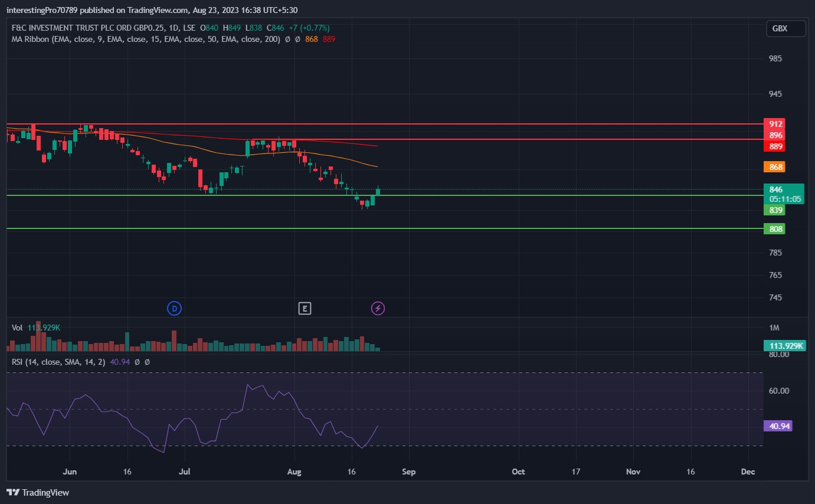Image resolution: width=815 pixels, height=504 pixels.
Task: Click the Aug date on time axis
Action: coord(294,472)
